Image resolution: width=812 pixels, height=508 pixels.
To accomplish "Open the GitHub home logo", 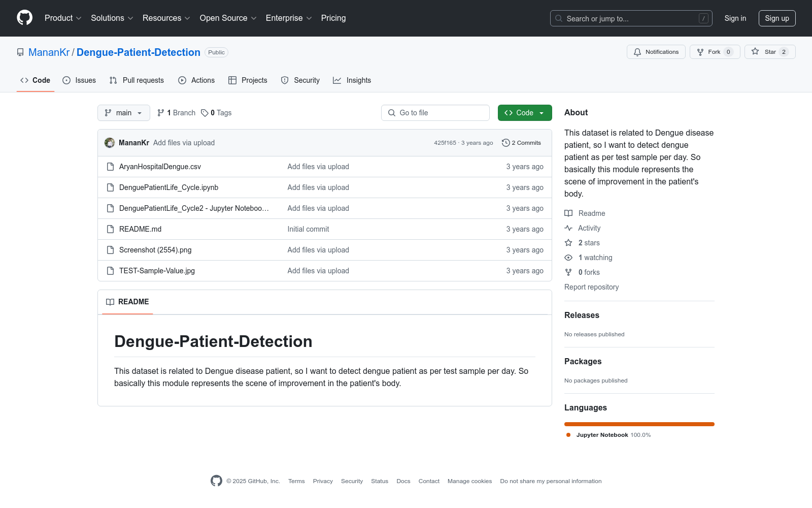I will click(x=24, y=18).
